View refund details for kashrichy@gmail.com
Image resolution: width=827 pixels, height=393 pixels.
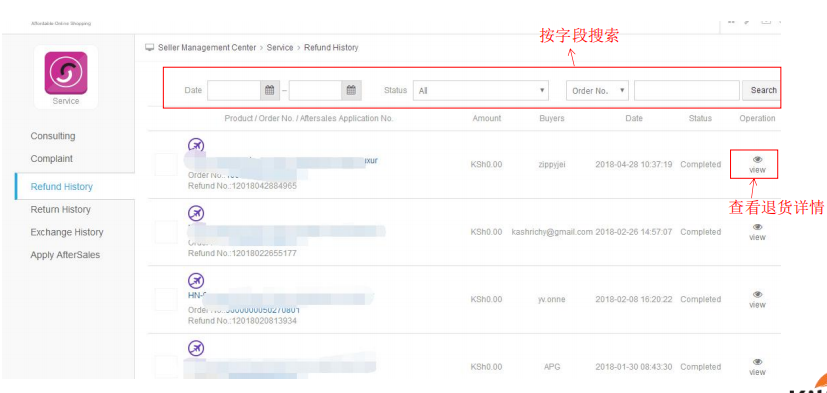(757, 232)
